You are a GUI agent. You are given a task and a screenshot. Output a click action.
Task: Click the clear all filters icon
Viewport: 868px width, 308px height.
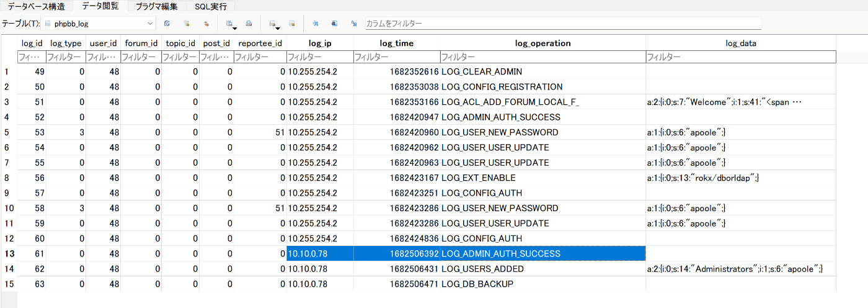(x=187, y=24)
